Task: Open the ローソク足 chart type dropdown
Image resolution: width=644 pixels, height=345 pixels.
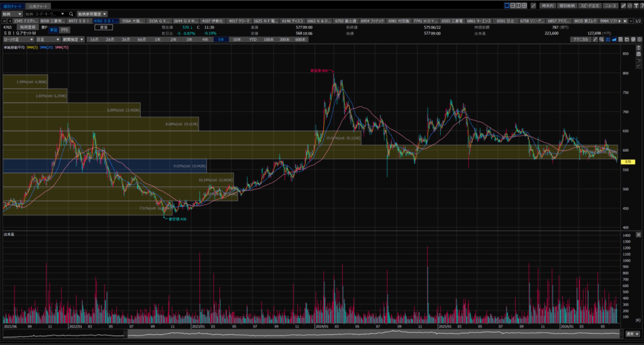Action: 18,40
